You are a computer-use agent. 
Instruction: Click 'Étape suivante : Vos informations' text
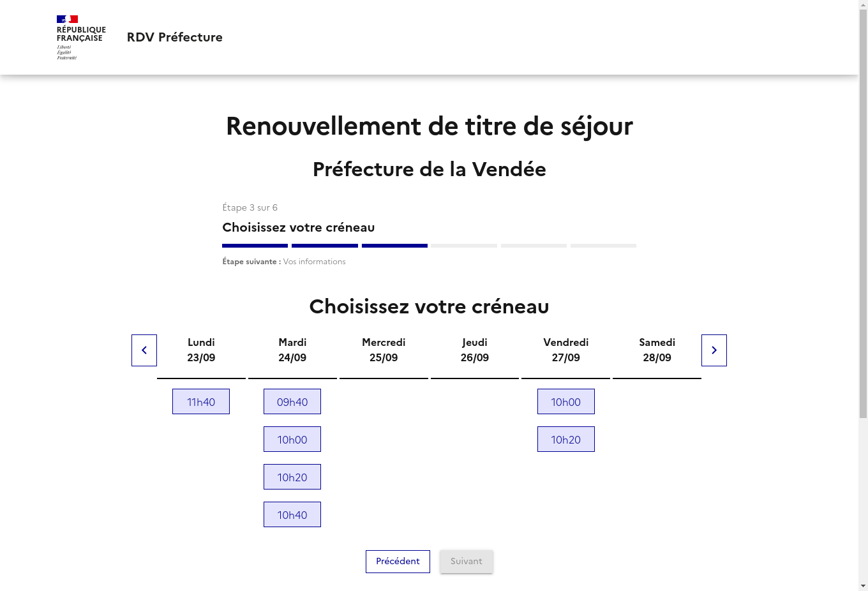(284, 262)
